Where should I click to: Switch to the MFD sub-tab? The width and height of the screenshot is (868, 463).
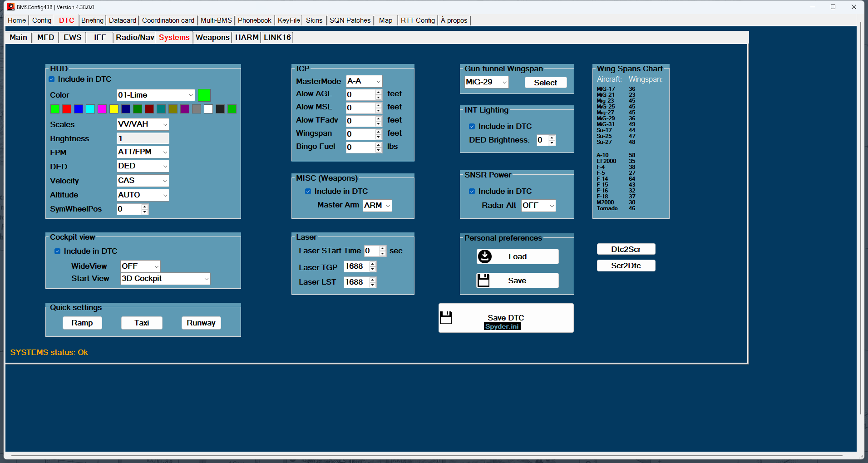pos(45,38)
